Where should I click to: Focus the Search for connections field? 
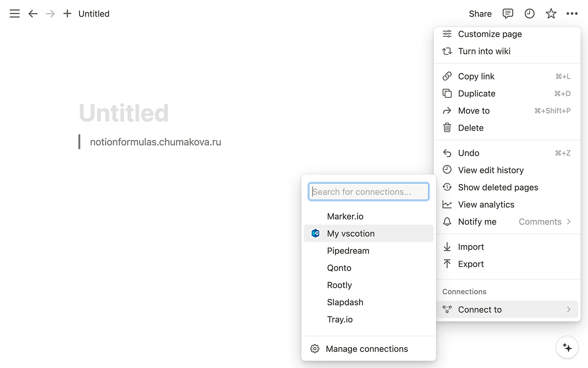click(369, 192)
